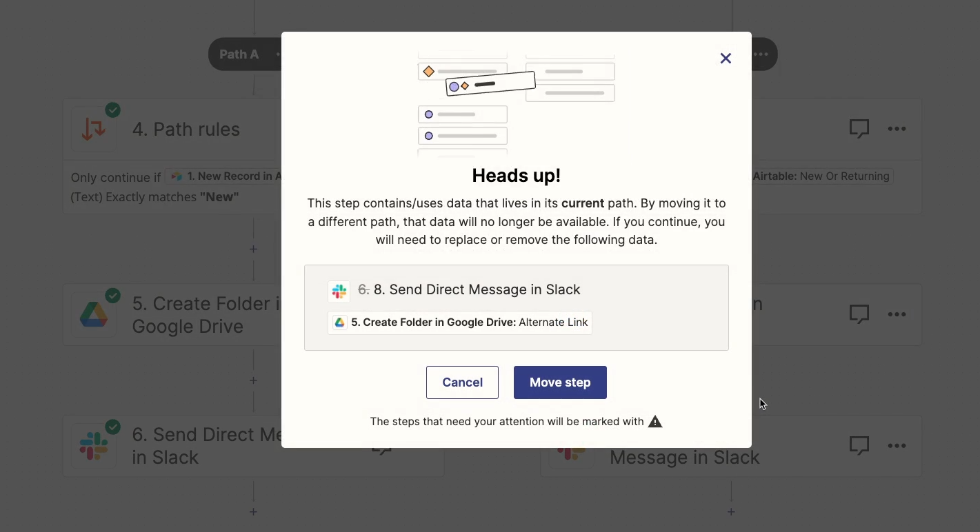Open the comment icon on the middle right step

tap(859, 314)
